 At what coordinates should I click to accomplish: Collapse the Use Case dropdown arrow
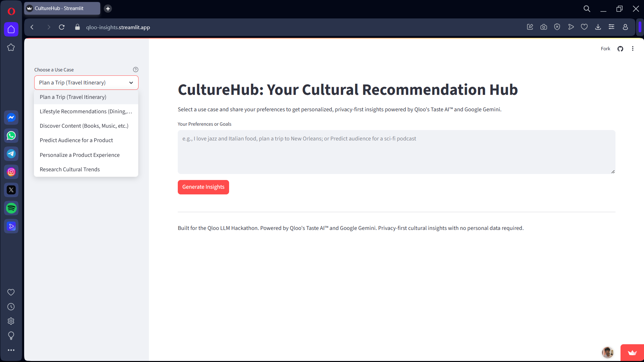click(131, 83)
